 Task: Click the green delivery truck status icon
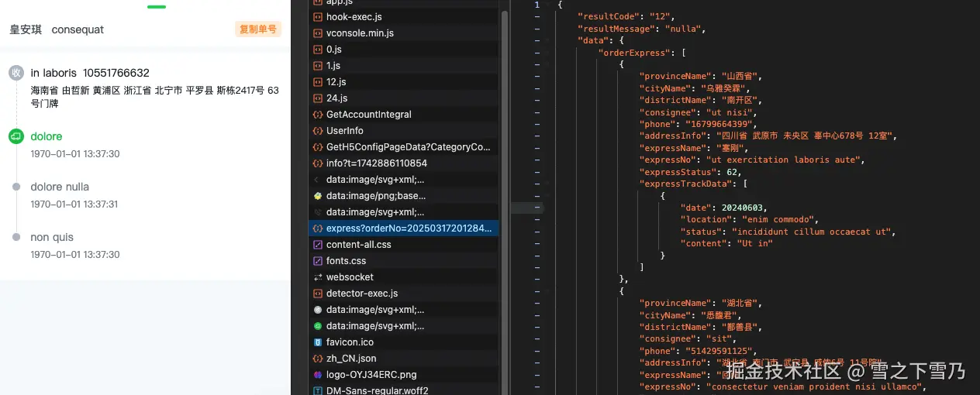16,136
